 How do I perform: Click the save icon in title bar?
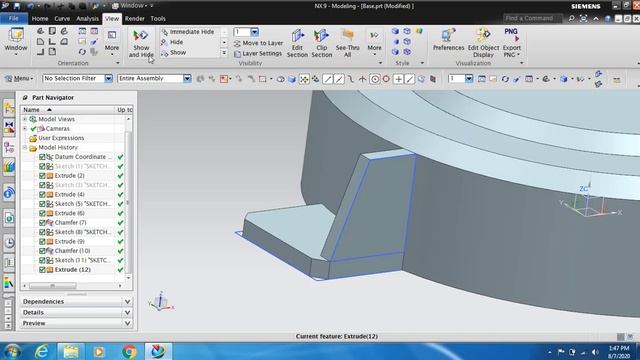[x=17, y=6]
